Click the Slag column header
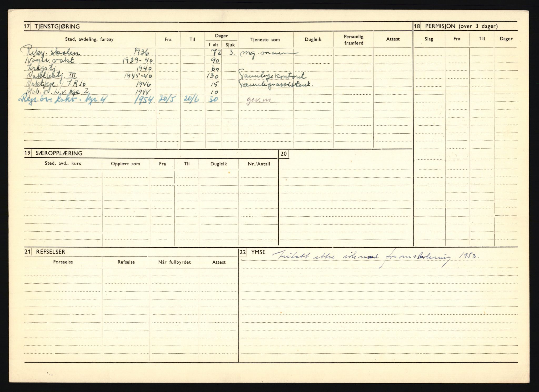This screenshot has width=539, height=392. [x=429, y=39]
